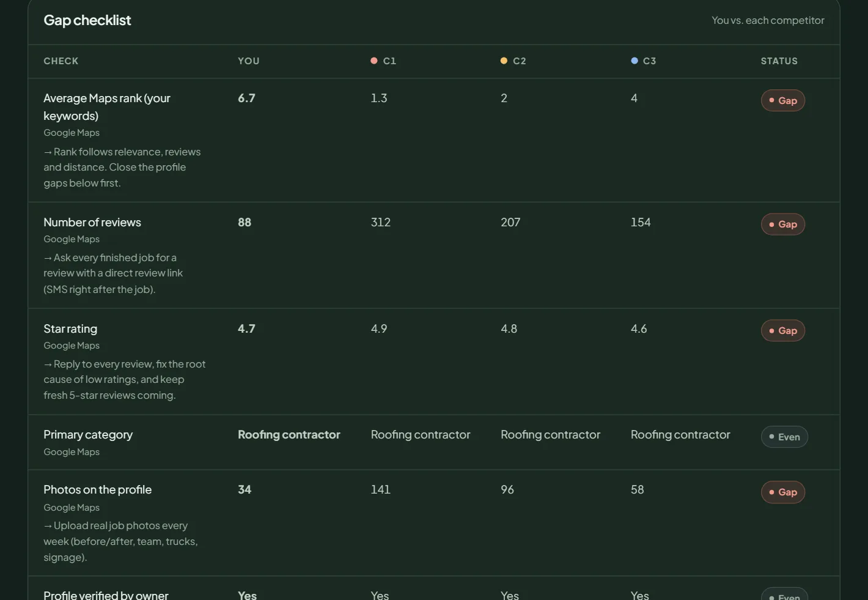Open the Gap status on Star rating row
Image resolution: width=868 pixels, height=600 pixels.
[x=783, y=330]
